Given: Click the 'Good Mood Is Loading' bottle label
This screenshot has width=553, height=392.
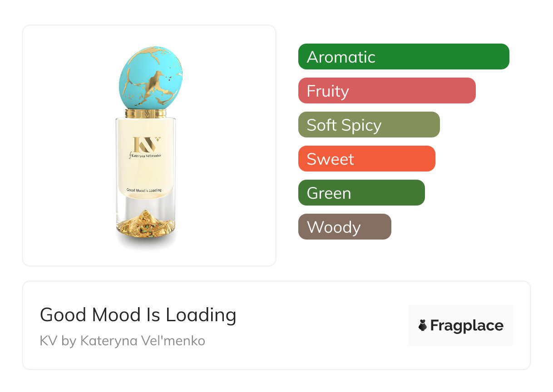Looking at the screenshot, I should 144,190.
